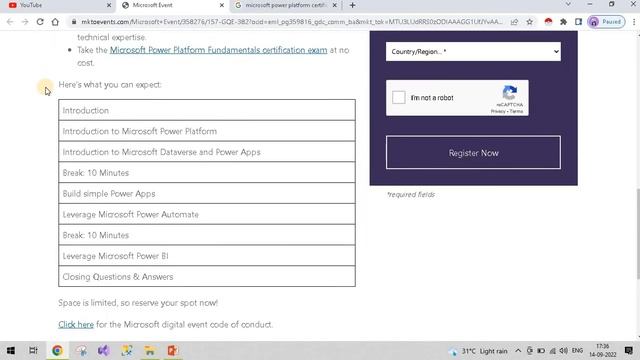Open the Snipping Tool taskbar icon
Screen dimensions: 640x360
(x=81, y=351)
